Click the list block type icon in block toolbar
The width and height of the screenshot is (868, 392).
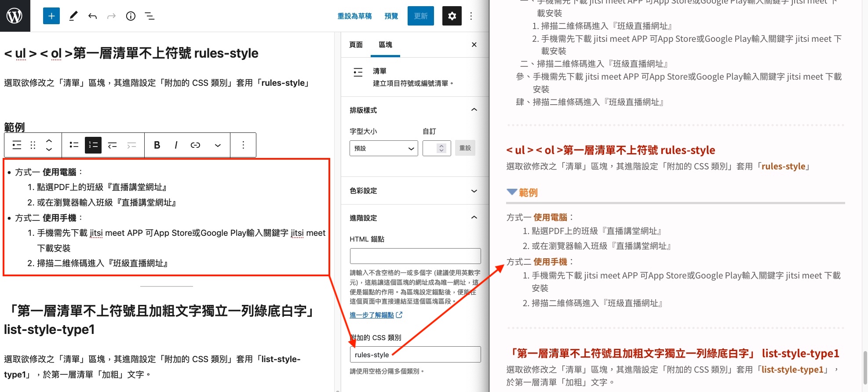17,145
